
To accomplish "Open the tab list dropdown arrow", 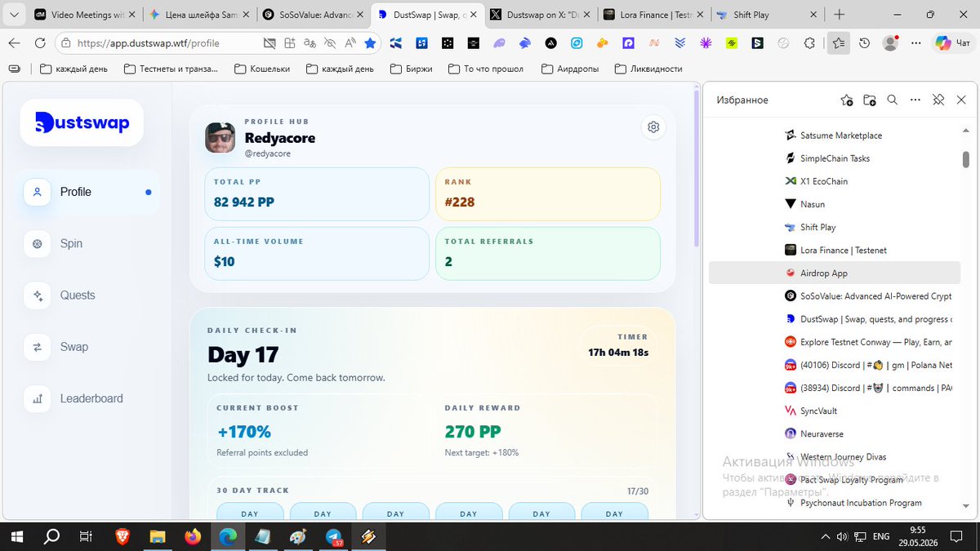I will 14,15.
